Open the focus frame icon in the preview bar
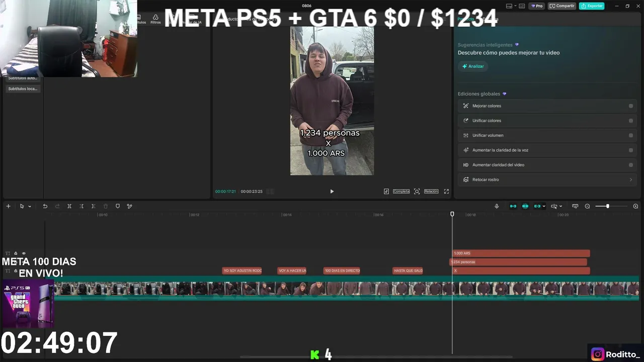Viewport: 644px width, 362px height. coord(417,192)
